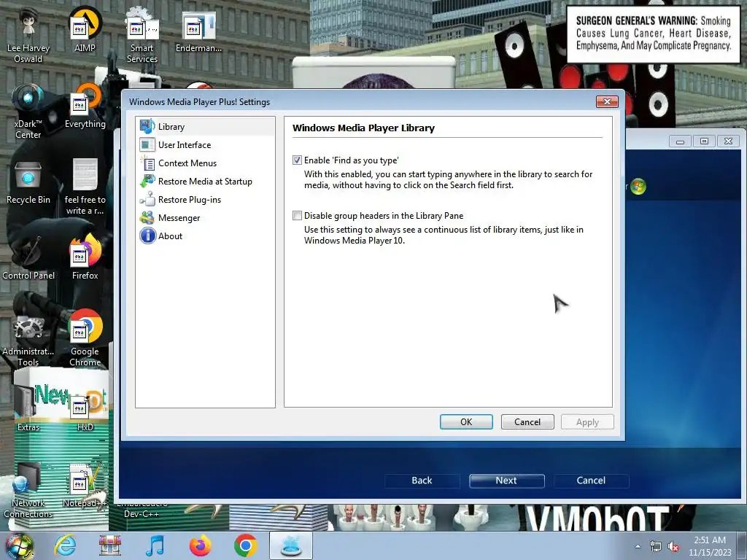Select Restore Media at Startup
The image size is (747, 560).
(205, 182)
